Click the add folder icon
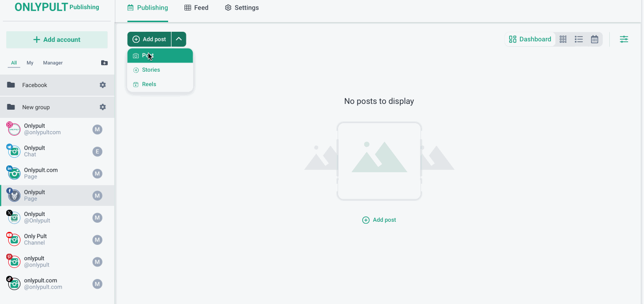This screenshot has height=304, width=644. coord(104,63)
